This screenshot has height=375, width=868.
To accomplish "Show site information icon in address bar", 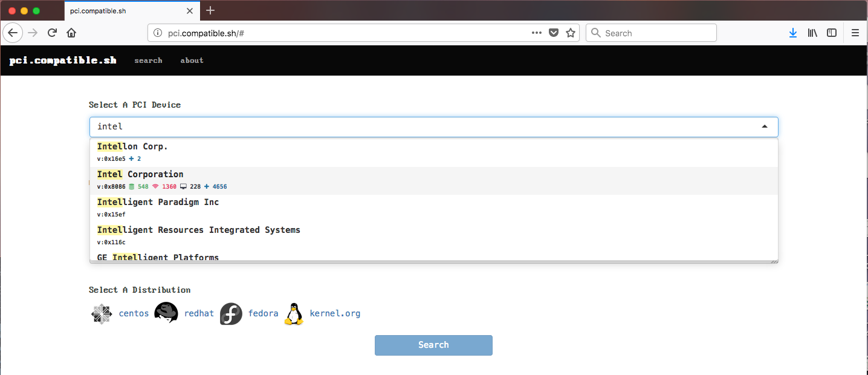I will point(158,33).
